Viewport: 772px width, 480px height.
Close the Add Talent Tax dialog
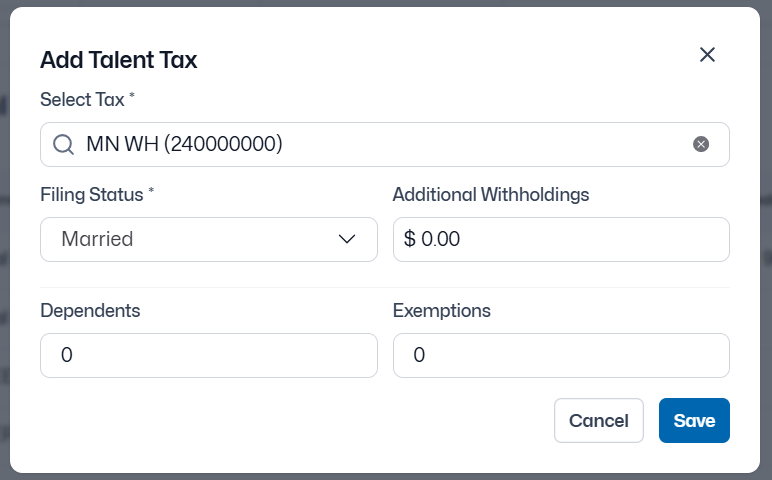pos(707,55)
